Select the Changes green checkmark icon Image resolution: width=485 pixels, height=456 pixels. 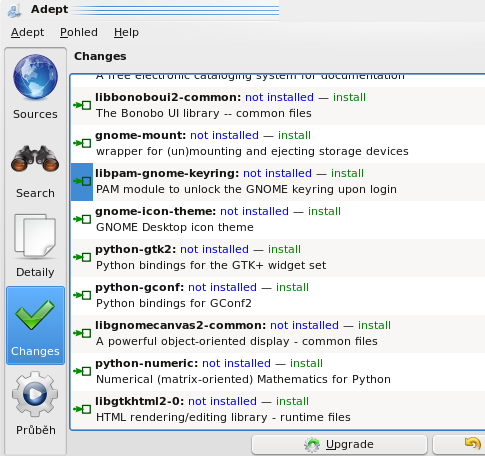[x=35, y=315]
